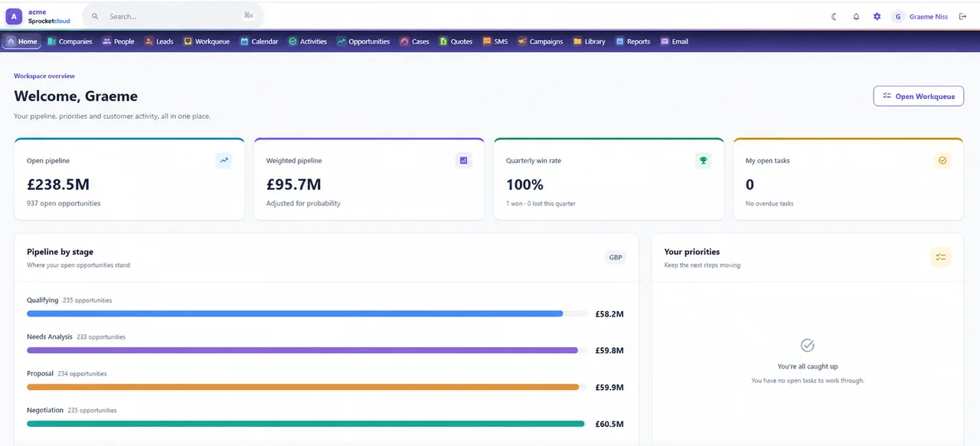
Task: Select the Activities nav item
Action: 308,41
